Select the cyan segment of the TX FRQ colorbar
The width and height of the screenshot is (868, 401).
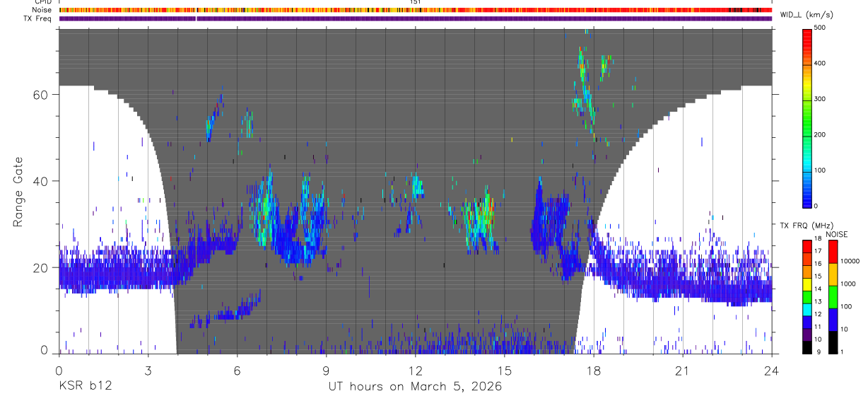(x=808, y=310)
